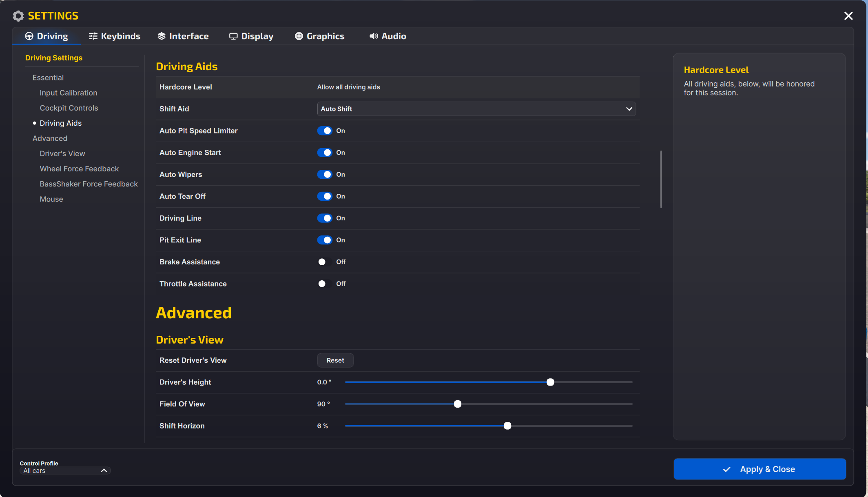Enable Throttle Assistance toggle
Screen dimensions: 868x497
(x=325, y=284)
